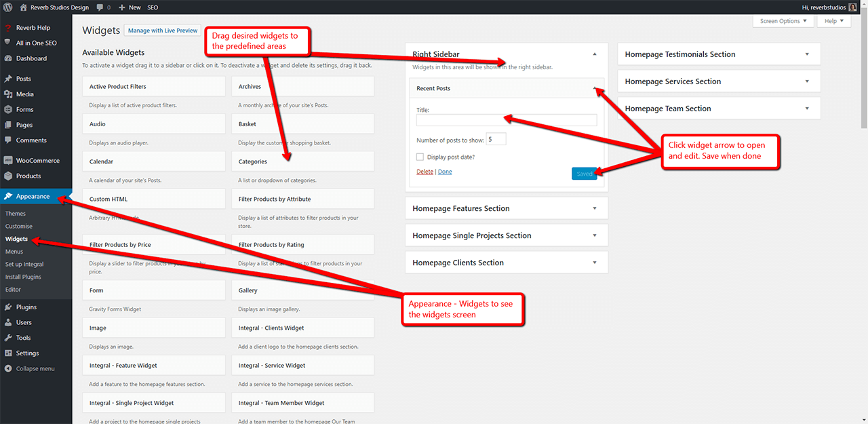Click the user avatar in admin bar
This screenshot has height=424, width=868.
(x=852, y=7)
